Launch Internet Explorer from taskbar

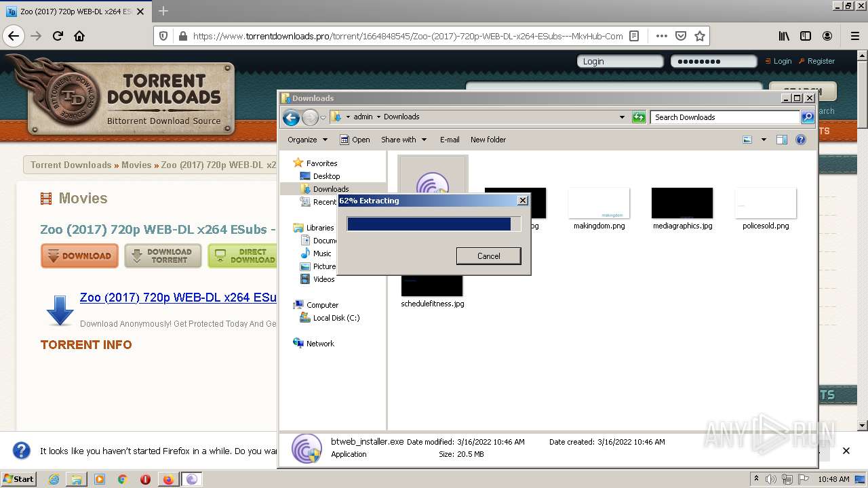[54, 479]
